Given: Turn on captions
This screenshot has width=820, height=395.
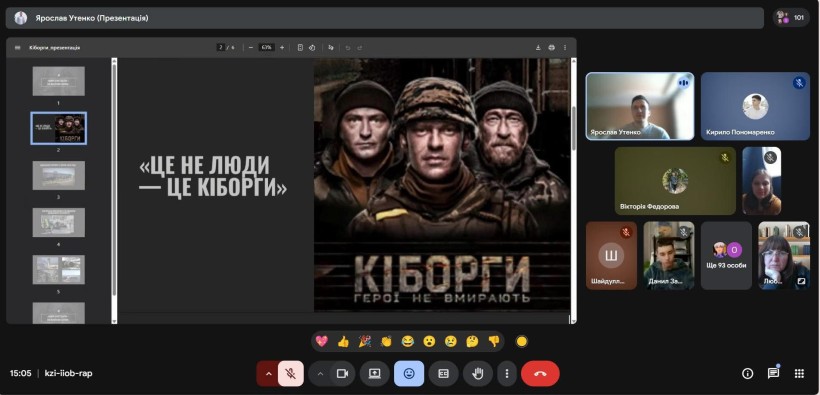Looking at the screenshot, I should 443,374.
